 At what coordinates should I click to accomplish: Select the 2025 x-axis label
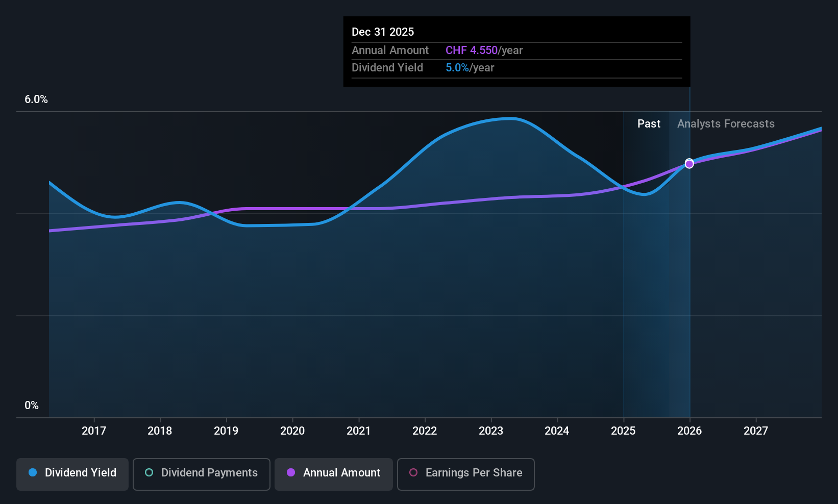click(623, 431)
